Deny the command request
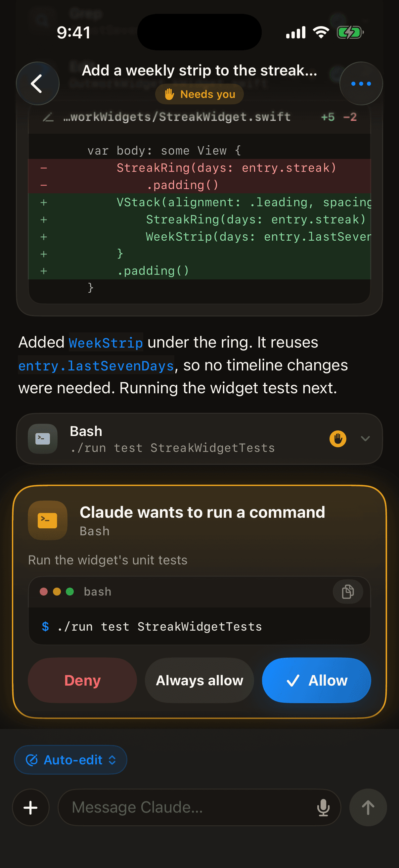This screenshot has width=399, height=868. click(x=82, y=680)
